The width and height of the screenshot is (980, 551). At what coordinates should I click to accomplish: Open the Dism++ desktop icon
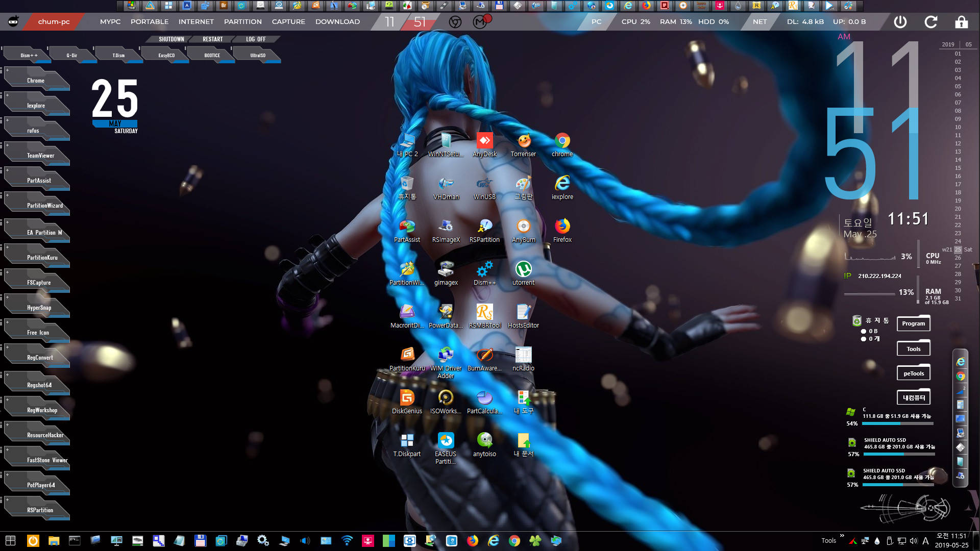point(484,273)
